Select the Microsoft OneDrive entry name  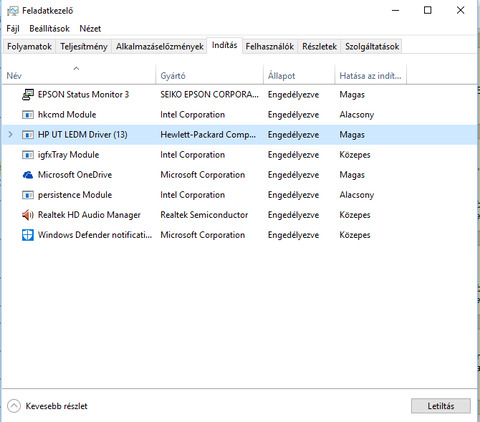click(75, 175)
